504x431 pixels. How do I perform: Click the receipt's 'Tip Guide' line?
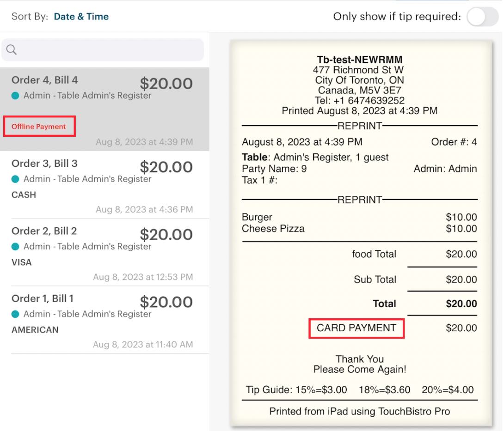(359, 389)
